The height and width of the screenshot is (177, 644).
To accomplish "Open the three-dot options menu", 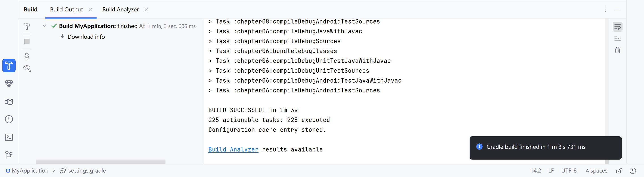I will point(605,9).
